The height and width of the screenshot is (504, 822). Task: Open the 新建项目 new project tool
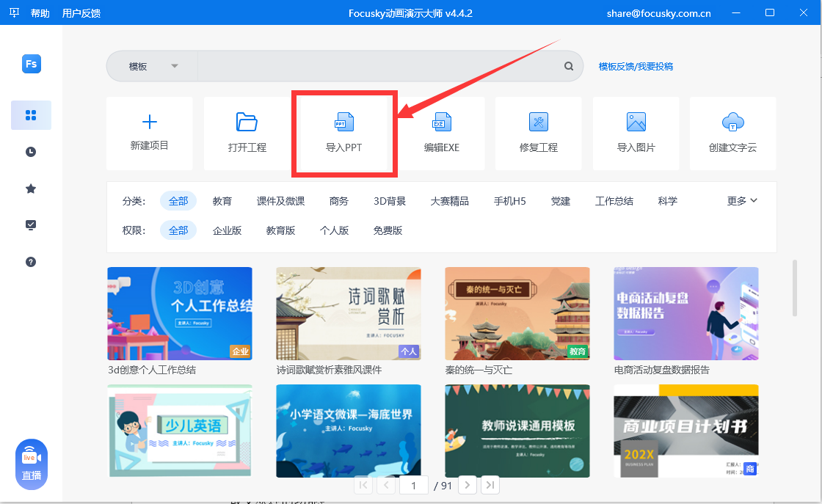pos(149,134)
